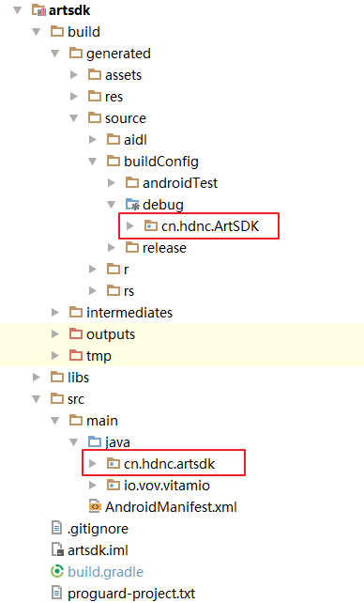Collapse the src folder arrow
Image resolution: width=364 pixels, height=603 pixels.
37,399
